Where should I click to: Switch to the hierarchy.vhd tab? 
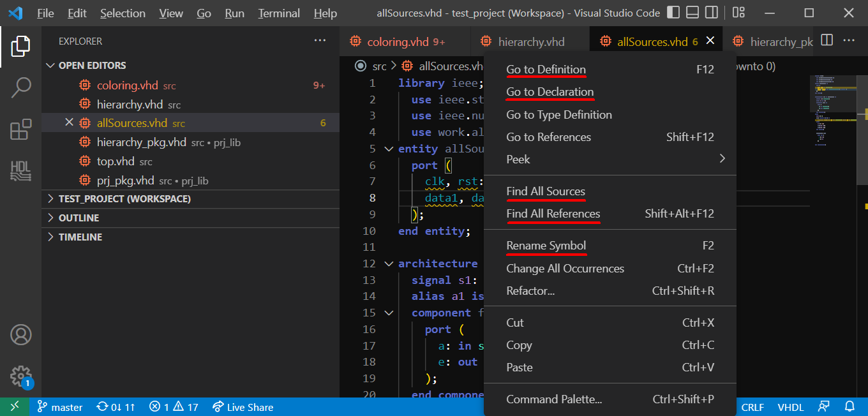click(531, 41)
